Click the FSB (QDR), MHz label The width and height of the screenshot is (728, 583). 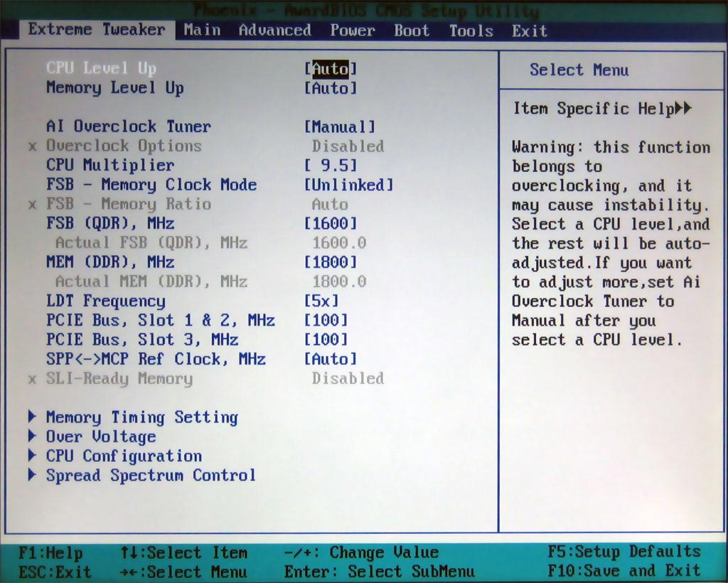pyautogui.click(x=110, y=223)
